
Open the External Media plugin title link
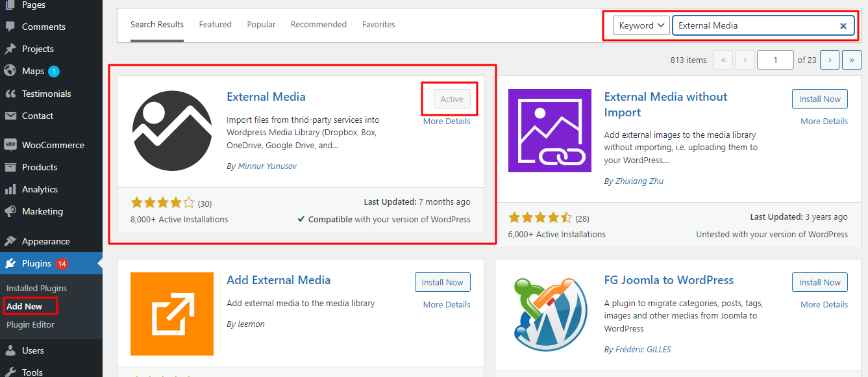[266, 97]
